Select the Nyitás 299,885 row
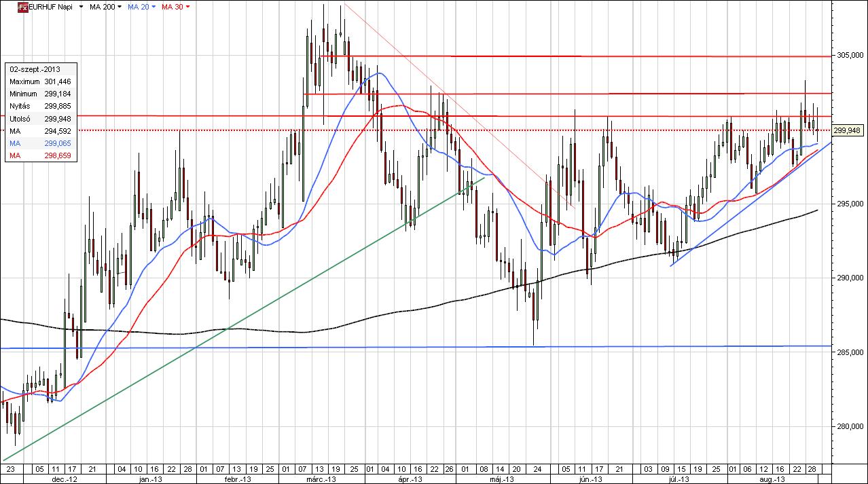Screen dimensions: 868x484 pyautogui.click(x=40, y=107)
